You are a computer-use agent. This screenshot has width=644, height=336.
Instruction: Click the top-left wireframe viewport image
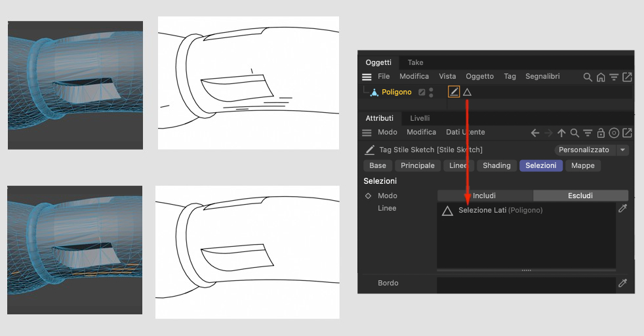(x=75, y=85)
